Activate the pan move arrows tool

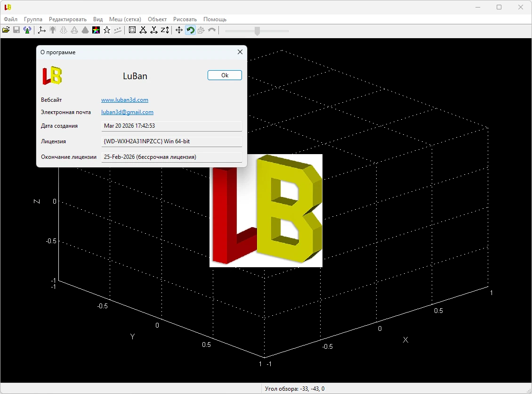pyautogui.click(x=179, y=30)
